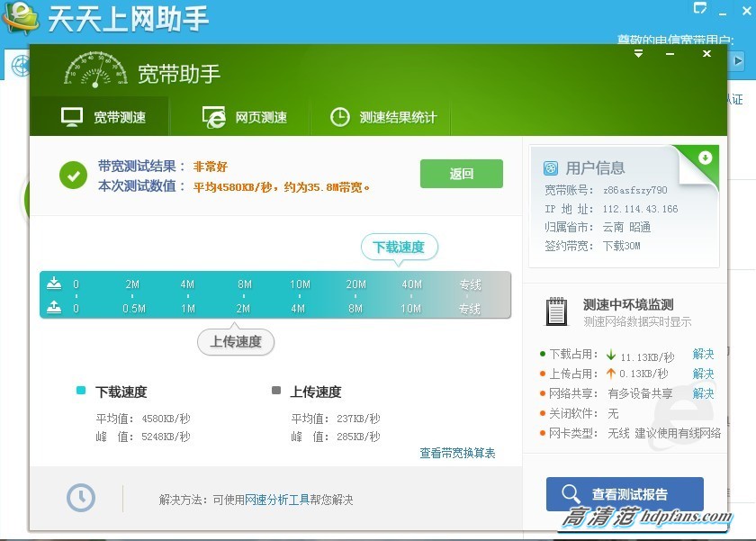Click the clock history icon at bottom left

pyautogui.click(x=80, y=497)
